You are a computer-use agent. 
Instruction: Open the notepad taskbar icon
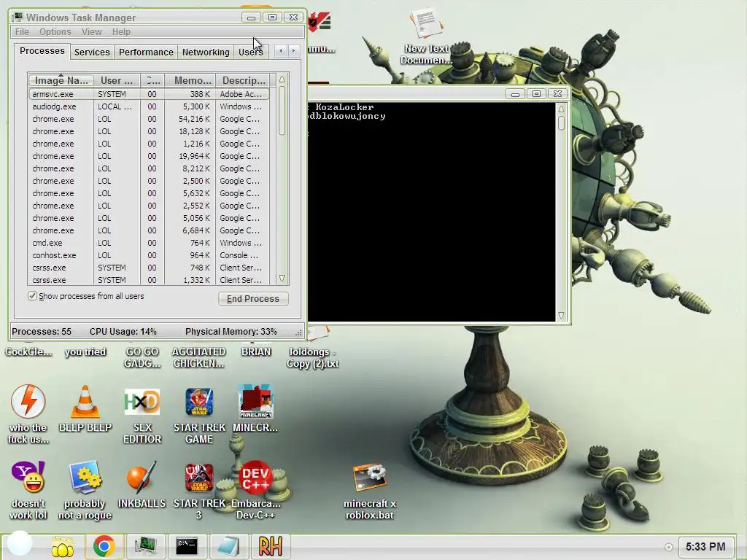coord(228,545)
